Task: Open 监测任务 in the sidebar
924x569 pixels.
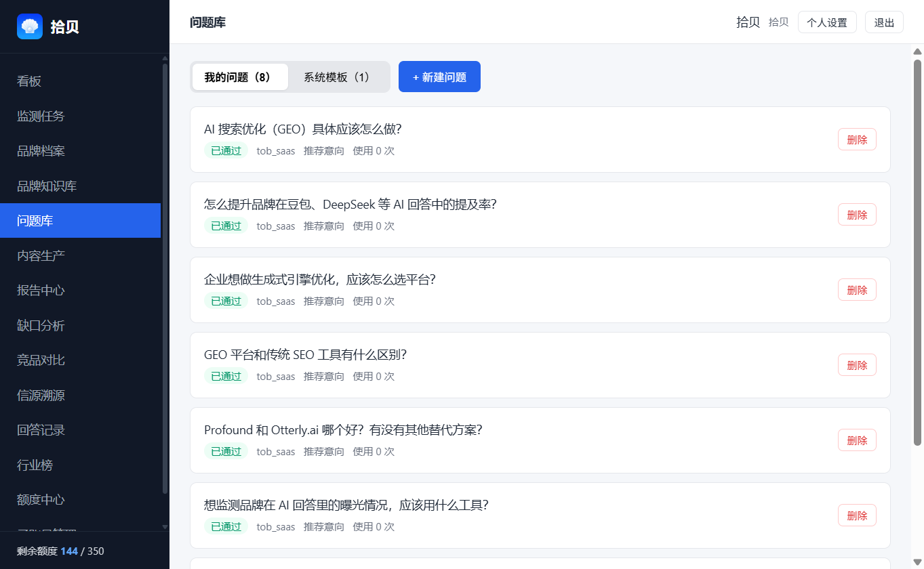Action: point(80,116)
